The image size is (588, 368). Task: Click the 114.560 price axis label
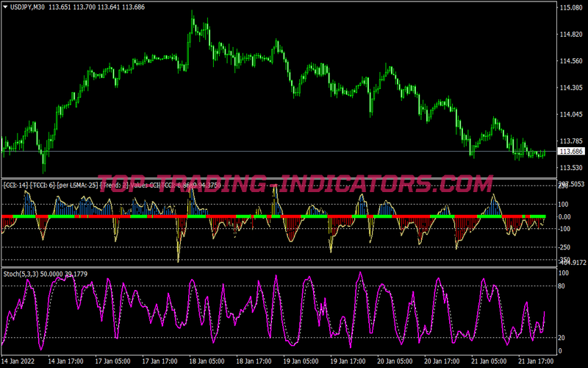click(571, 61)
